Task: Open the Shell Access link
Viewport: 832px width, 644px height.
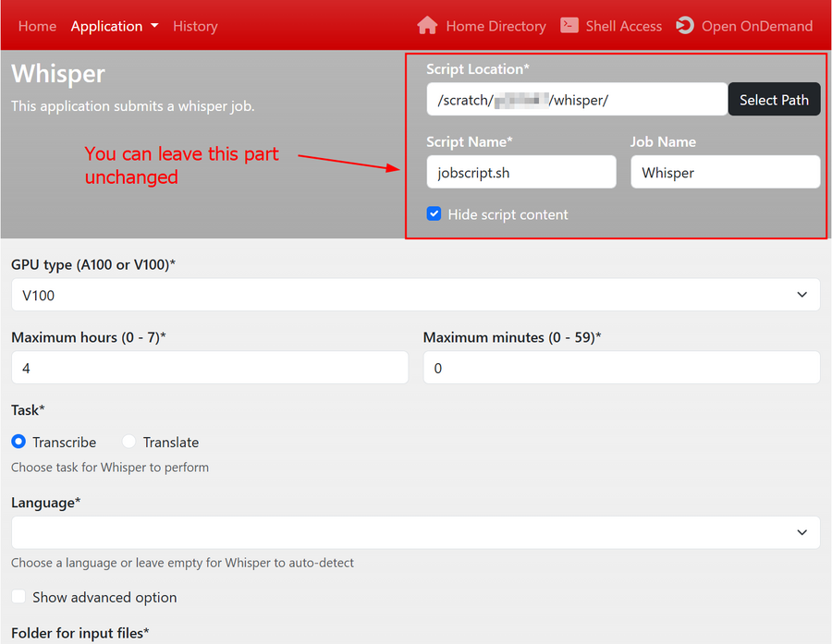Action: pyautogui.click(x=623, y=26)
